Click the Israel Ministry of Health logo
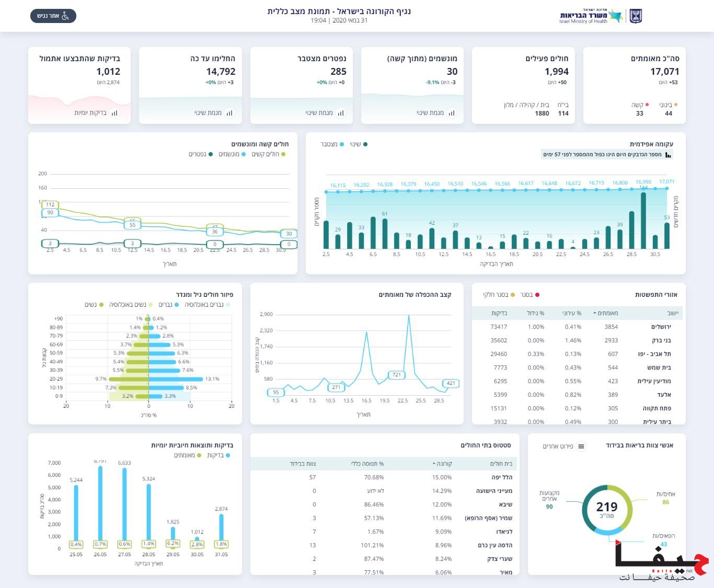Viewport: 714px width, 588px height. (591, 16)
